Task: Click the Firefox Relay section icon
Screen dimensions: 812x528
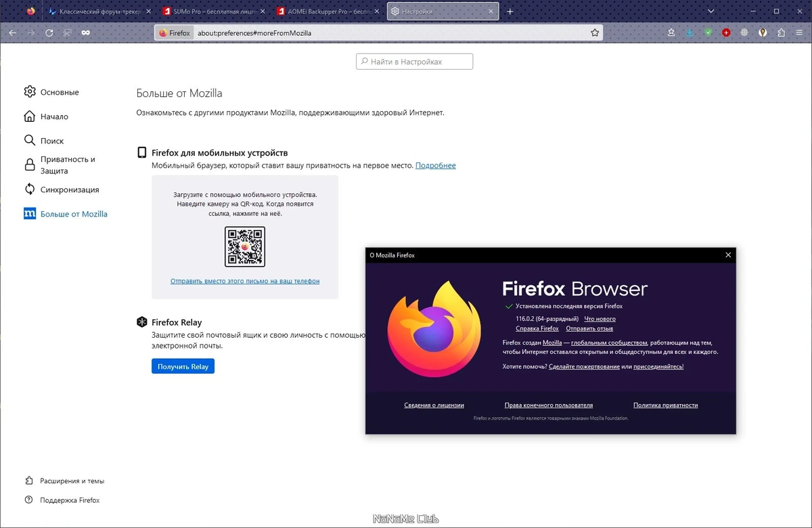Action: point(142,322)
